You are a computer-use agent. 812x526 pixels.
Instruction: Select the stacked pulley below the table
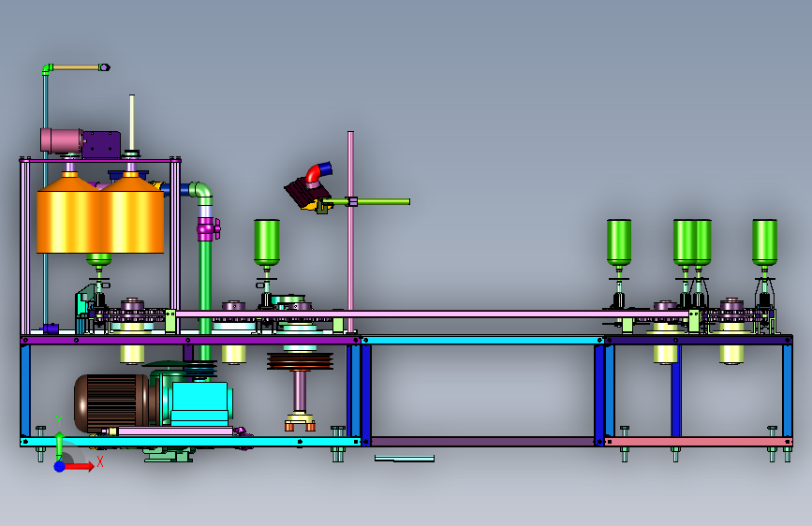tap(300, 361)
